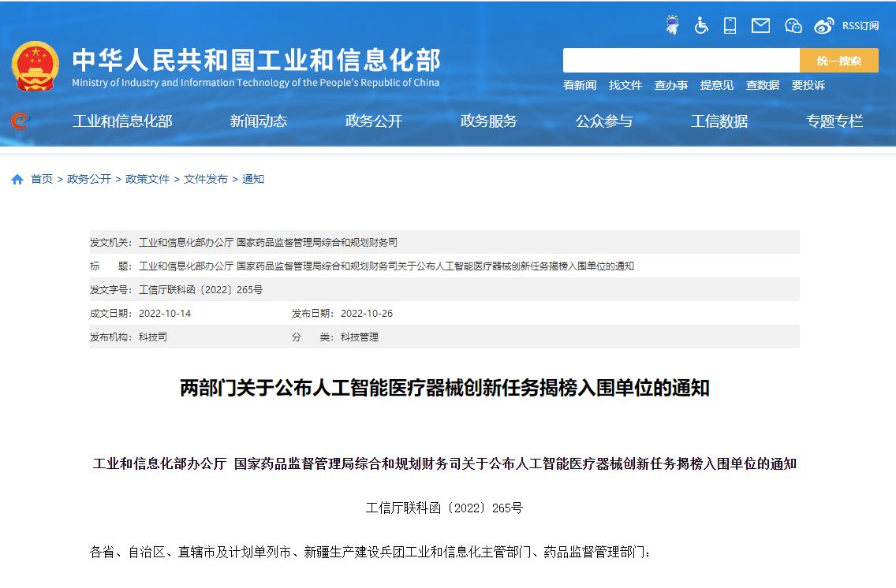Click the 发布机构 科技司 value
The width and height of the screenshot is (896, 588).
[153, 337]
